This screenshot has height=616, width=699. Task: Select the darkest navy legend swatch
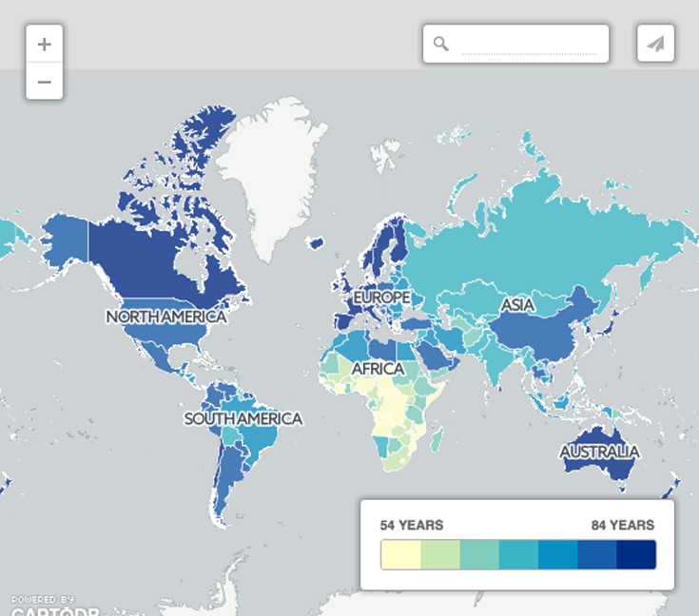click(x=636, y=554)
